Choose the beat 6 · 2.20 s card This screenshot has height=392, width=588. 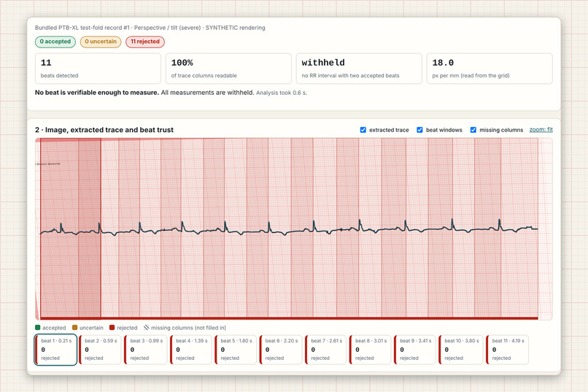coord(281,350)
